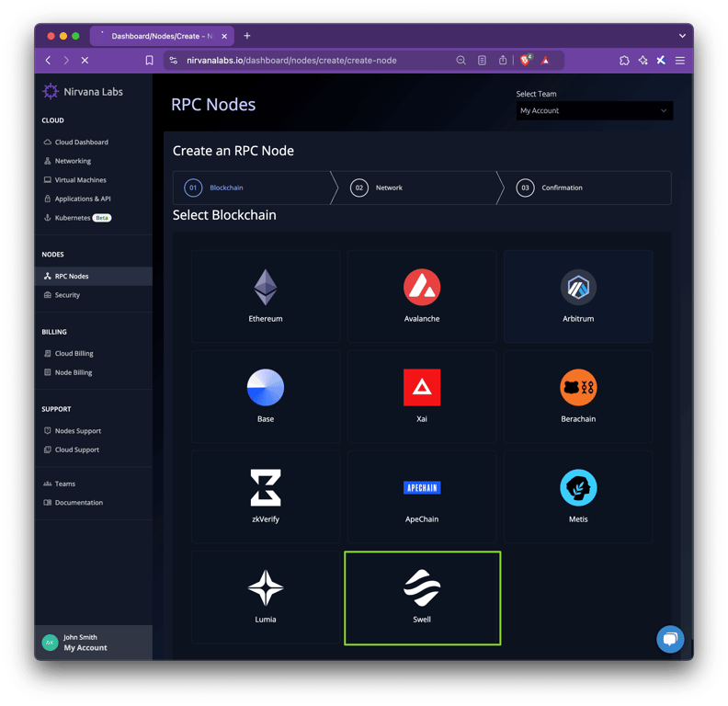Open Teams page
728x706 pixels.
click(x=60, y=484)
